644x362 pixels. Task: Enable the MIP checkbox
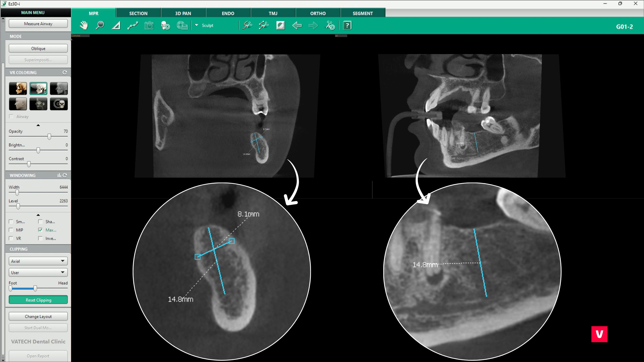[x=11, y=230]
